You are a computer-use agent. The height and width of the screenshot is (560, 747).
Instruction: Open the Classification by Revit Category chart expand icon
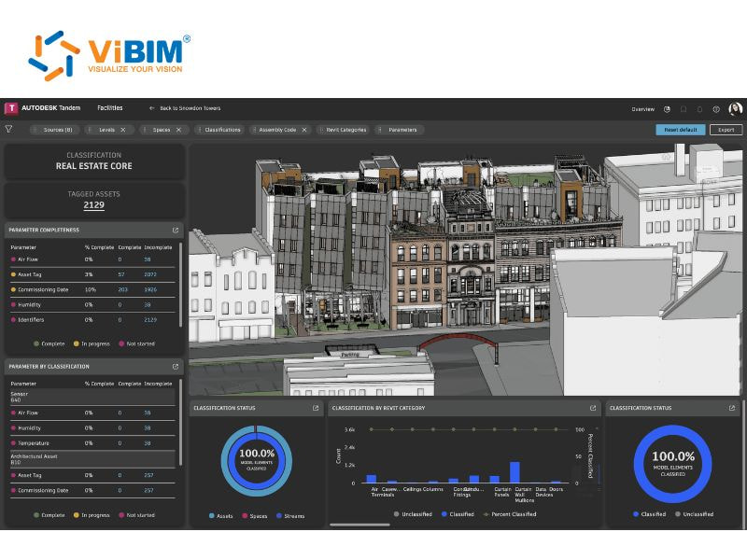coord(593,408)
